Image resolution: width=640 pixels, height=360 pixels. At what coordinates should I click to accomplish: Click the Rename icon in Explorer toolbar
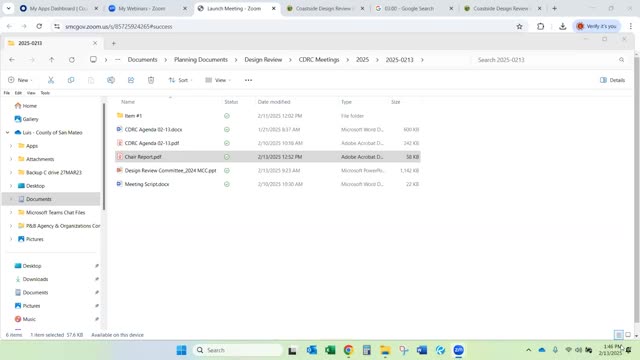pyautogui.click(x=111, y=80)
